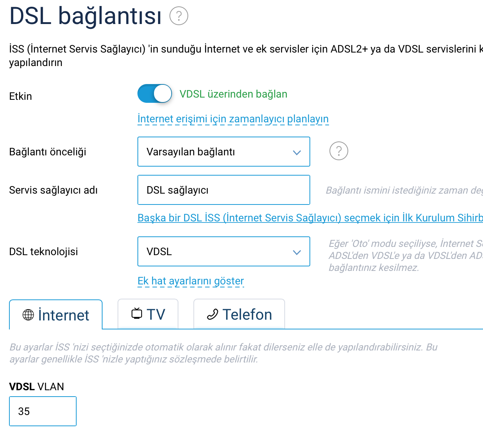Switch to the TV tab
The image size is (483, 448).
[148, 314]
